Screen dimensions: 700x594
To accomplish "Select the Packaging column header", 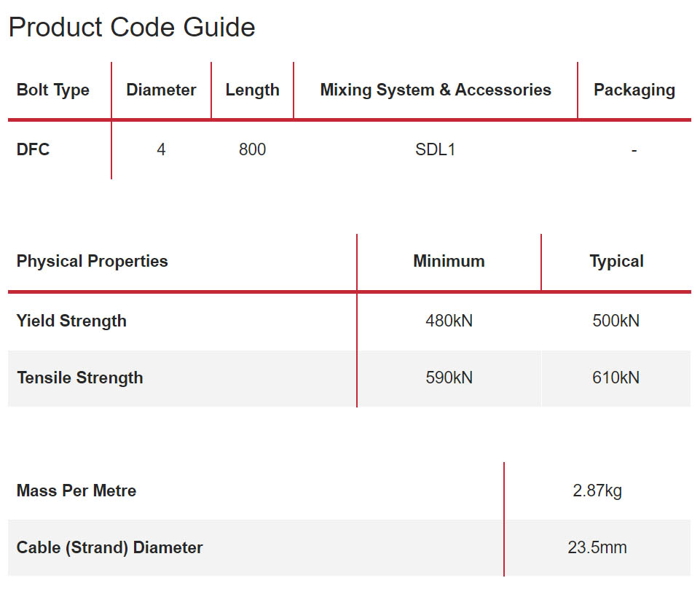I will pyautogui.click(x=634, y=90).
